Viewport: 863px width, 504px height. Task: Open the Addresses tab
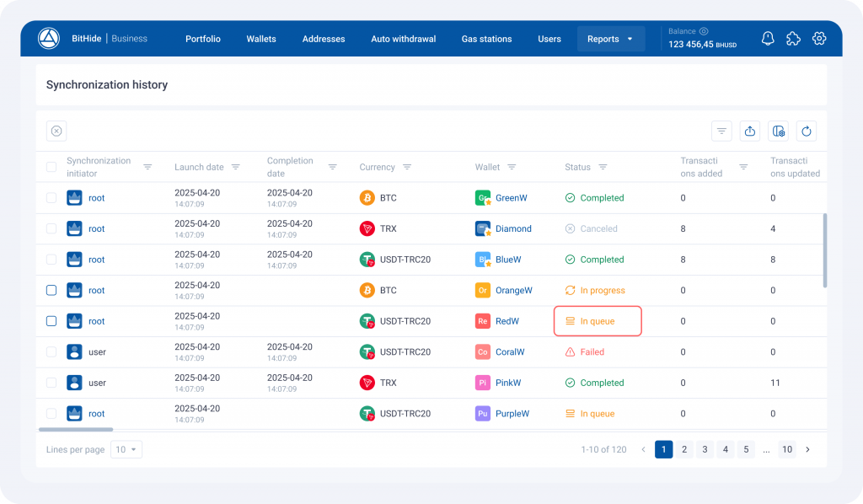pyautogui.click(x=324, y=39)
